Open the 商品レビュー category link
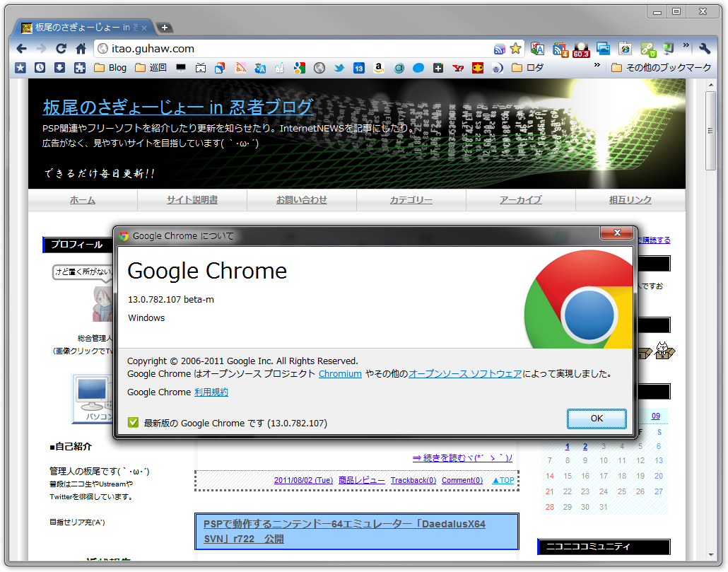Image resolution: width=728 pixels, height=572 pixels. tap(362, 480)
